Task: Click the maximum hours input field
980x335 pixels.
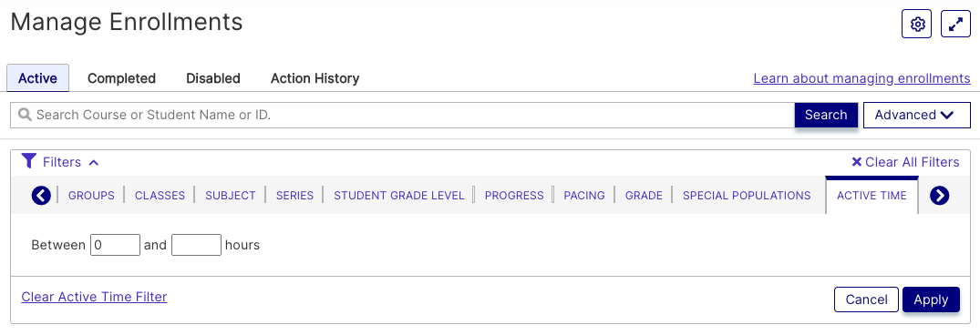Action: (x=196, y=245)
